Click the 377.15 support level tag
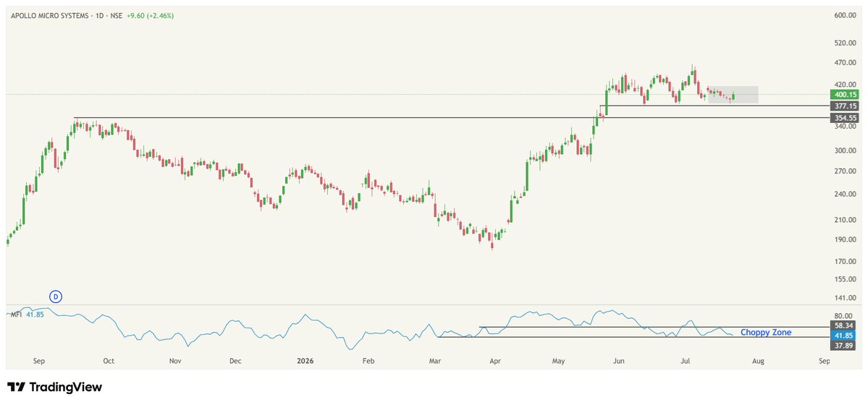This screenshot has height=405, width=868. [x=846, y=106]
